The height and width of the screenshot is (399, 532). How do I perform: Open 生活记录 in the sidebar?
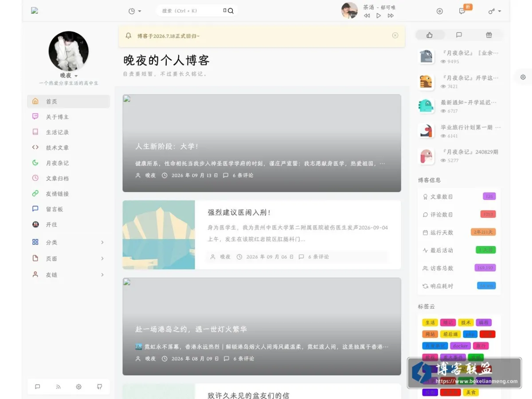pyautogui.click(x=68, y=132)
